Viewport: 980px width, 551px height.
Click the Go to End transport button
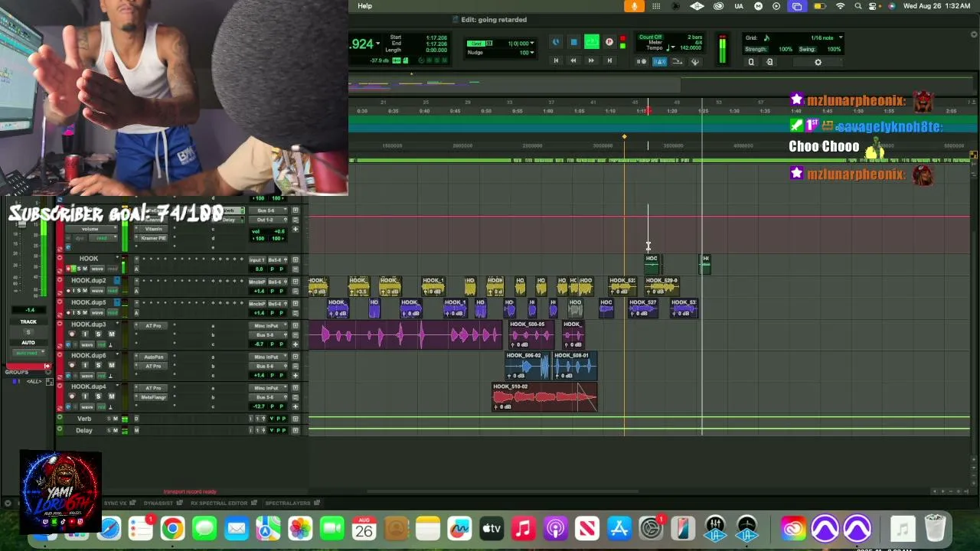(x=609, y=61)
